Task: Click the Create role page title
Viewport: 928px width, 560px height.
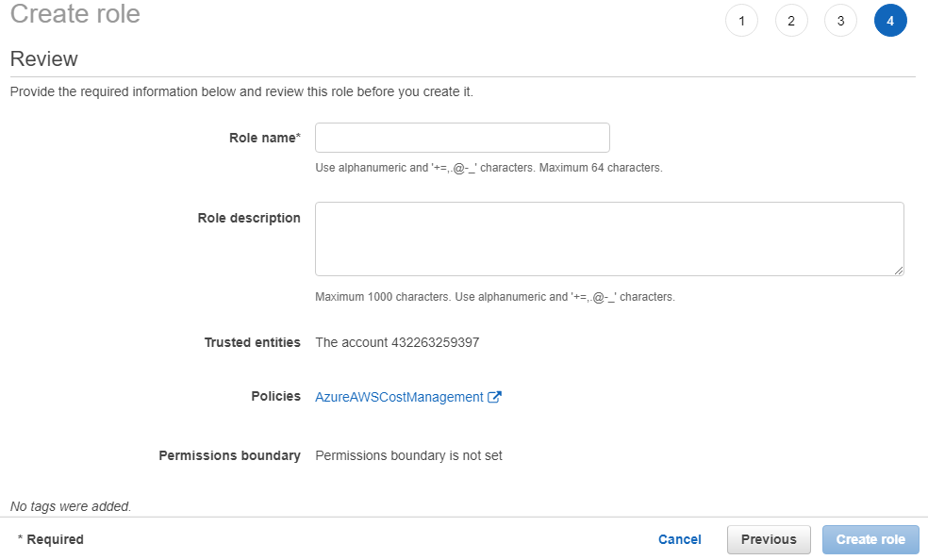Action: click(75, 14)
